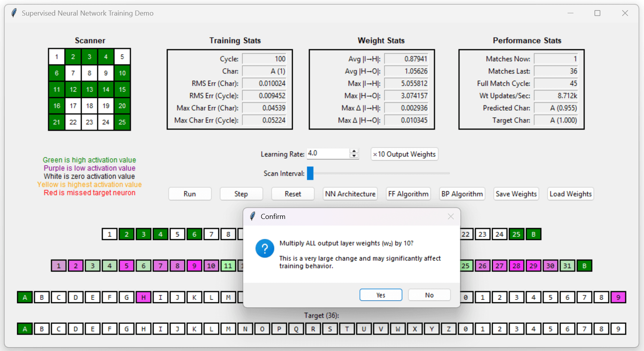
Task: Click the RMS Err (Cycle) value 0.009452
Action: 264,96
